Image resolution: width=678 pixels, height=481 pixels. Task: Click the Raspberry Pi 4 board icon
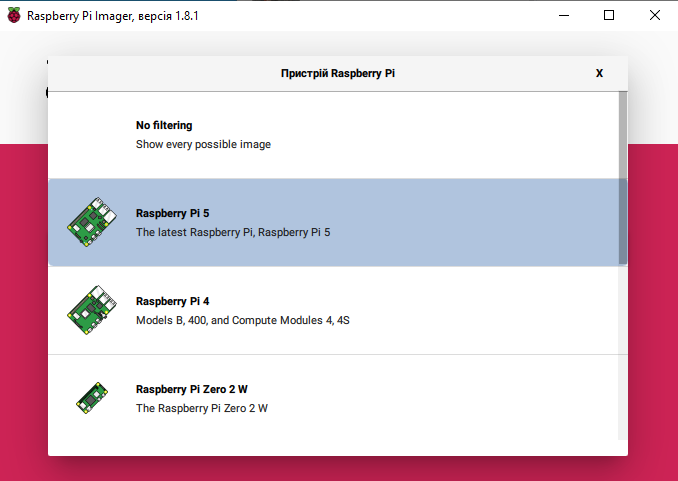coord(92,310)
